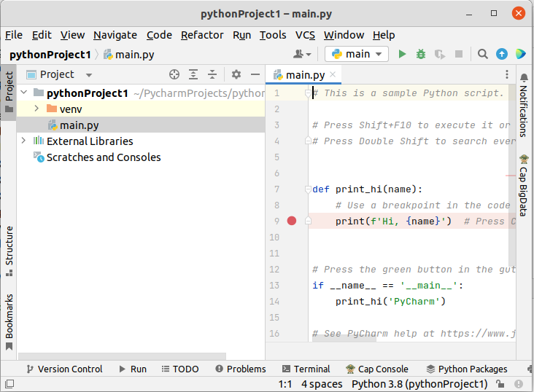Open the main run configuration dropdown
The width and height of the screenshot is (534, 392).
pyautogui.click(x=357, y=54)
